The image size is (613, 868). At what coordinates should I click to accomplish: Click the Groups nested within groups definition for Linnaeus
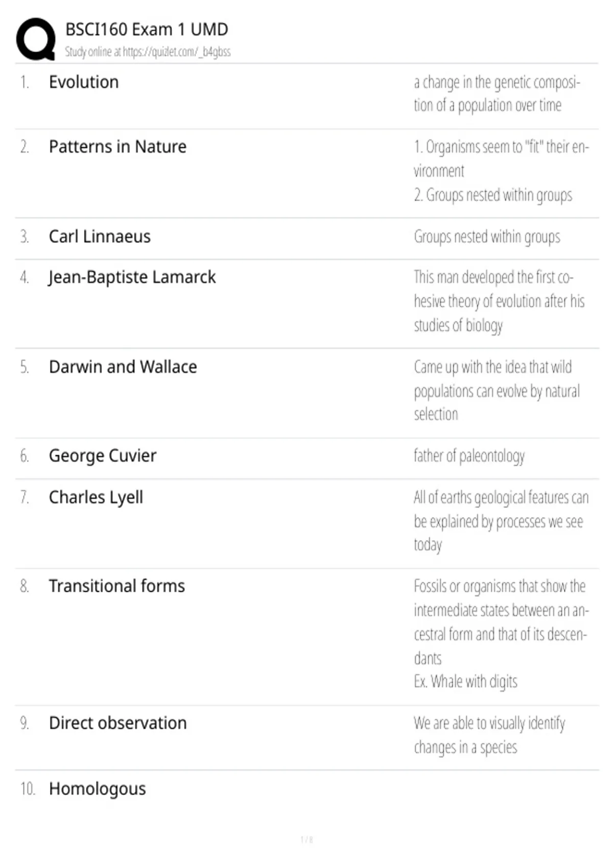(x=487, y=237)
